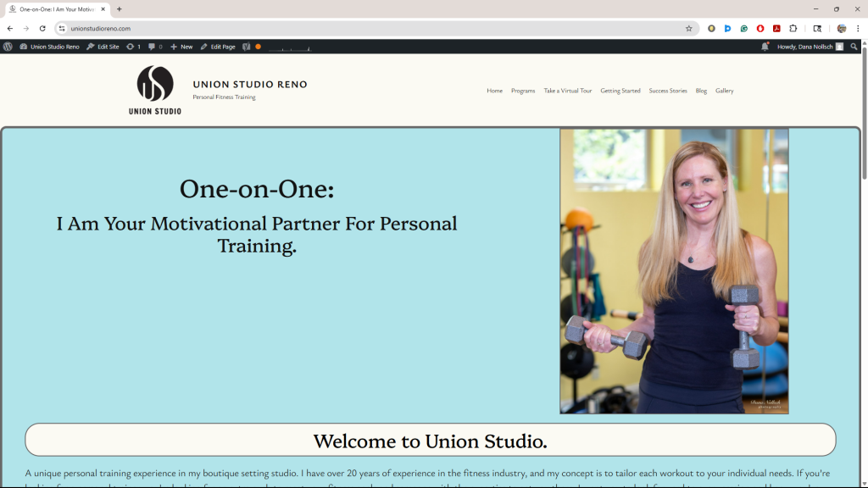The height and width of the screenshot is (488, 868).
Task: Go to Success Stories in site navigation
Action: (668, 91)
